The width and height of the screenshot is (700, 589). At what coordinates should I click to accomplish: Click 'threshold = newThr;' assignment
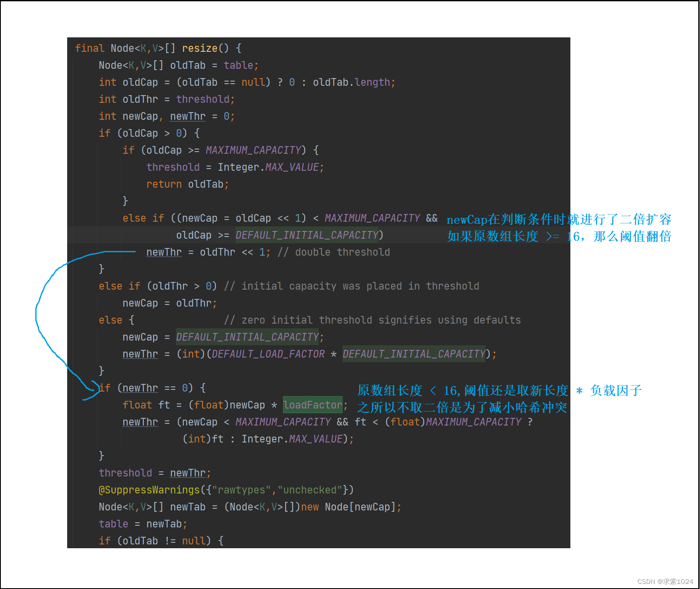click(155, 473)
